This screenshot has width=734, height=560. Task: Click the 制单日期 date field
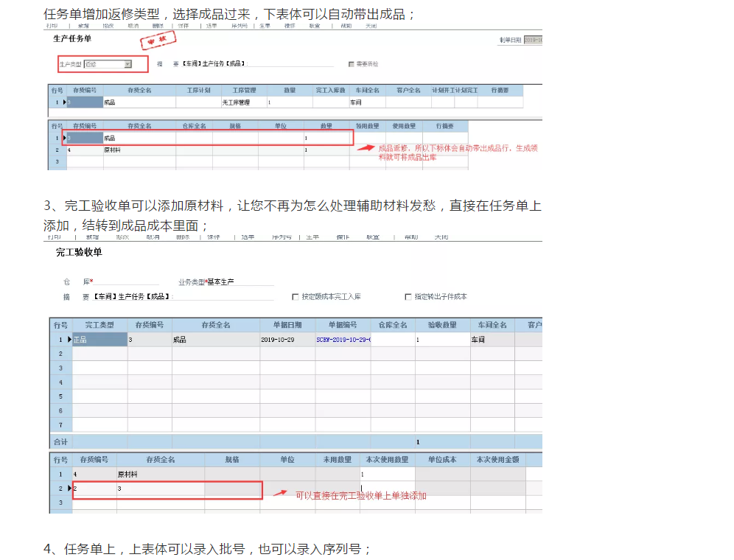coord(533,40)
